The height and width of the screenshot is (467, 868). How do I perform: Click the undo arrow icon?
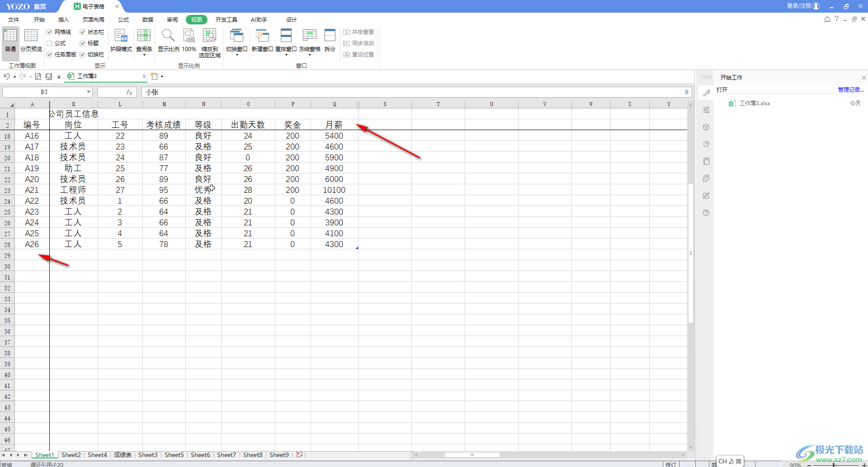[x=7, y=76]
